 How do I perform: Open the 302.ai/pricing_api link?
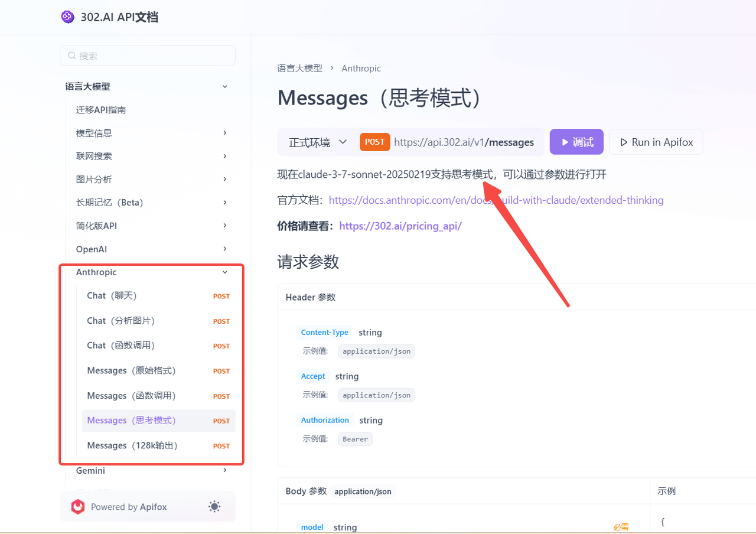(400, 226)
